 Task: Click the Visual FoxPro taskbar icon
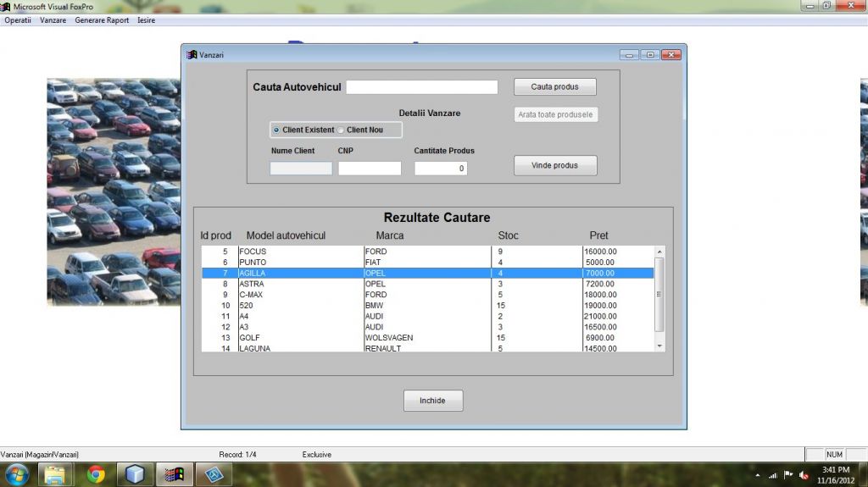175,474
